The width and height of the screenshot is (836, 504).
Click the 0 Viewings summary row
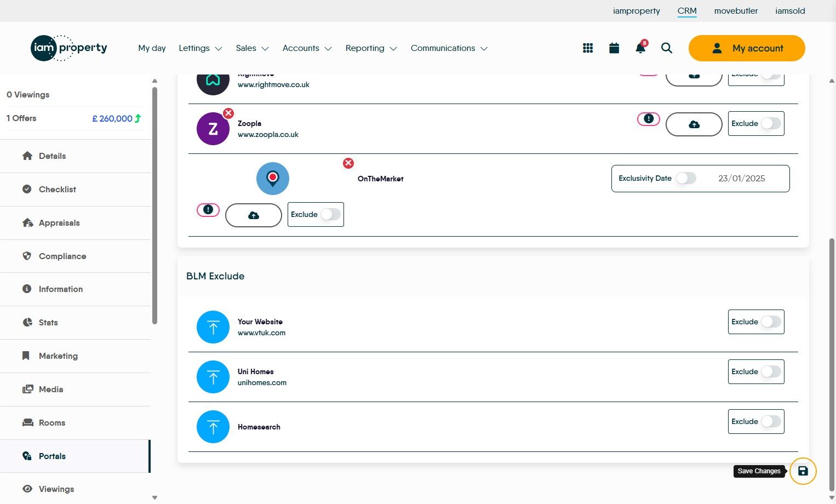tap(74, 95)
